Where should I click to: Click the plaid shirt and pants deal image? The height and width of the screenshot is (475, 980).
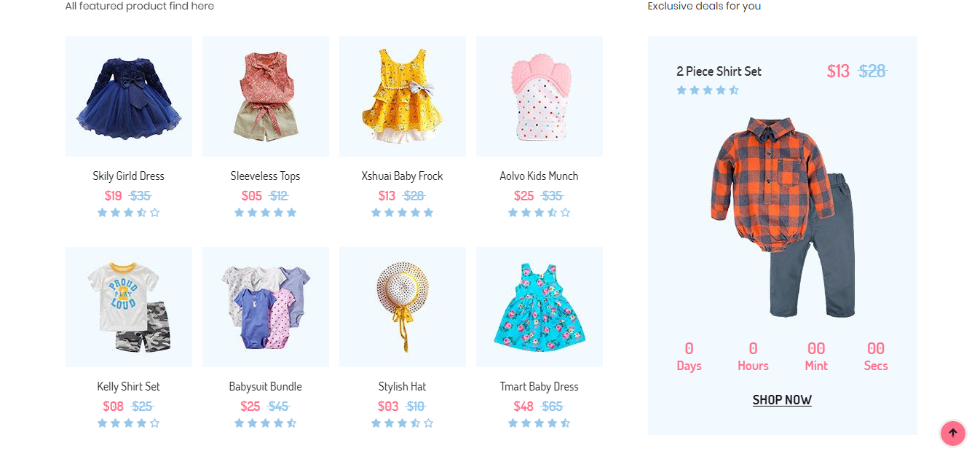[x=782, y=216]
